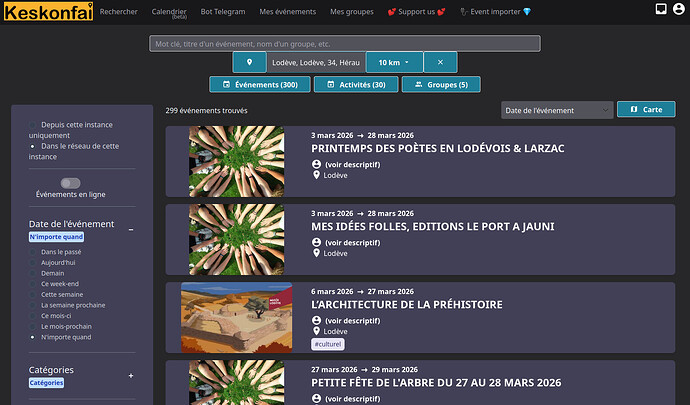Click the location pin on L'Architecture de la Préhistoire

(316, 331)
